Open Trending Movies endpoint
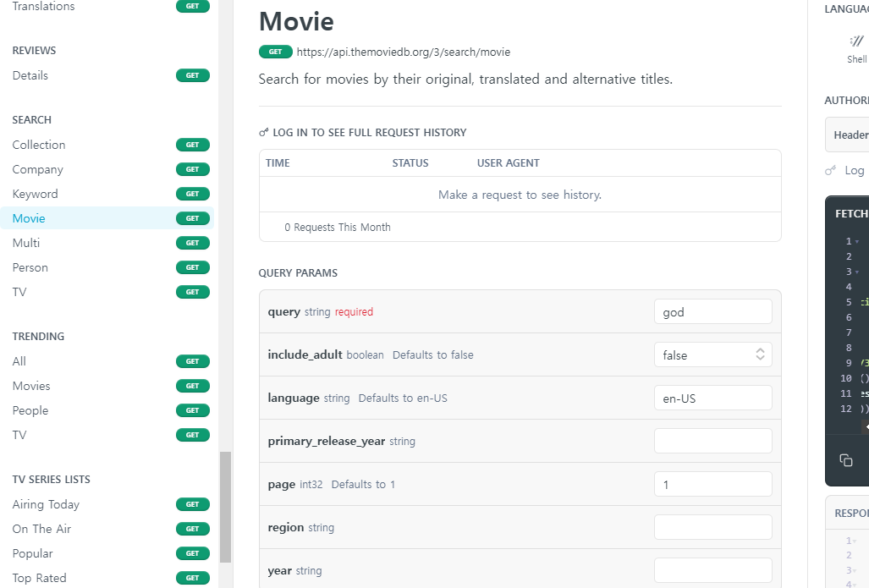This screenshot has width=869, height=588. point(107,386)
